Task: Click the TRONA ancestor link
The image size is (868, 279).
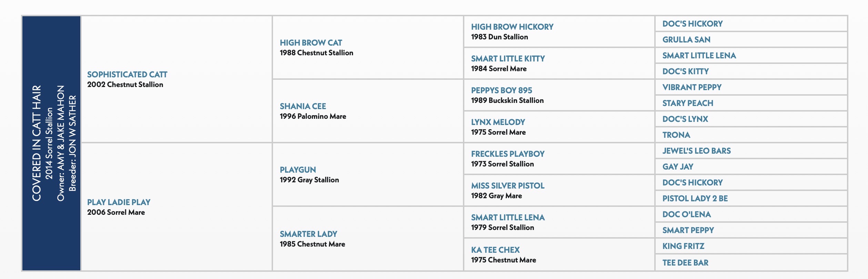Action: (676, 135)
